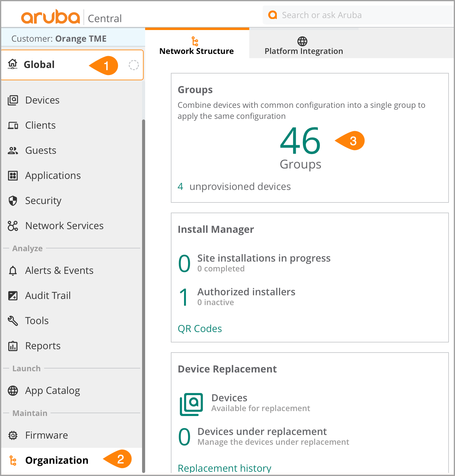Open Reports in the sidebar

[71, 346]
